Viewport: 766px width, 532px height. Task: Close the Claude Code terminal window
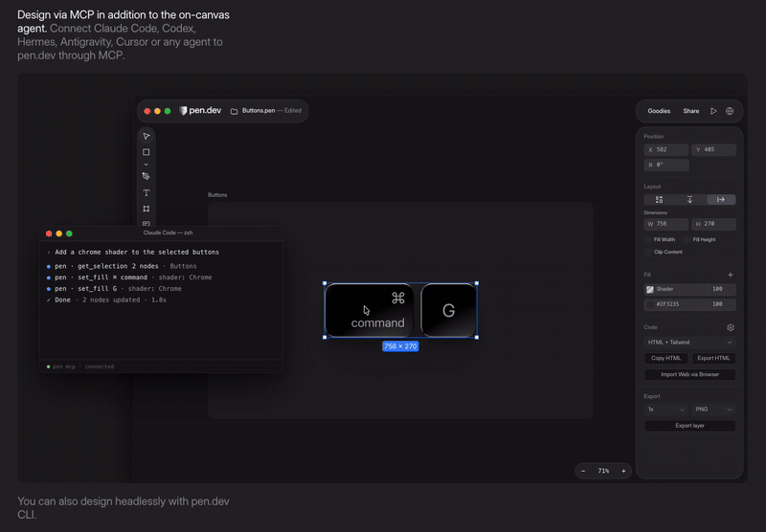point(49,233)
